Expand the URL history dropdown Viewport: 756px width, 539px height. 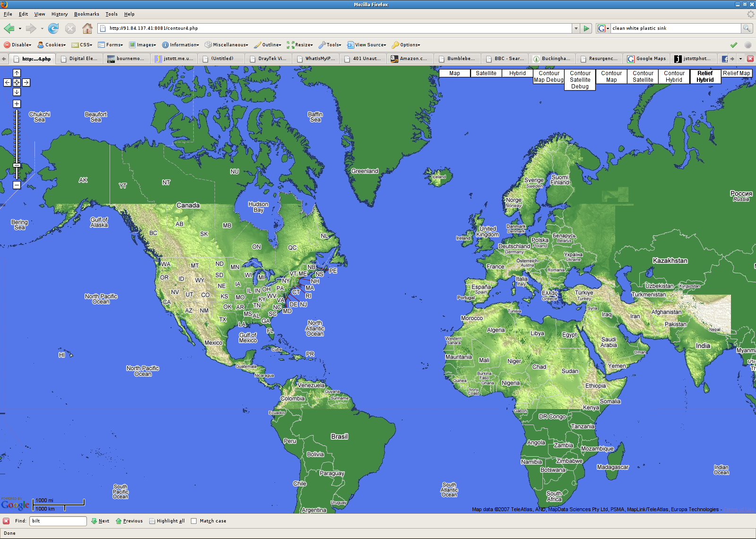pyautogui.click(x=576, y=28)
